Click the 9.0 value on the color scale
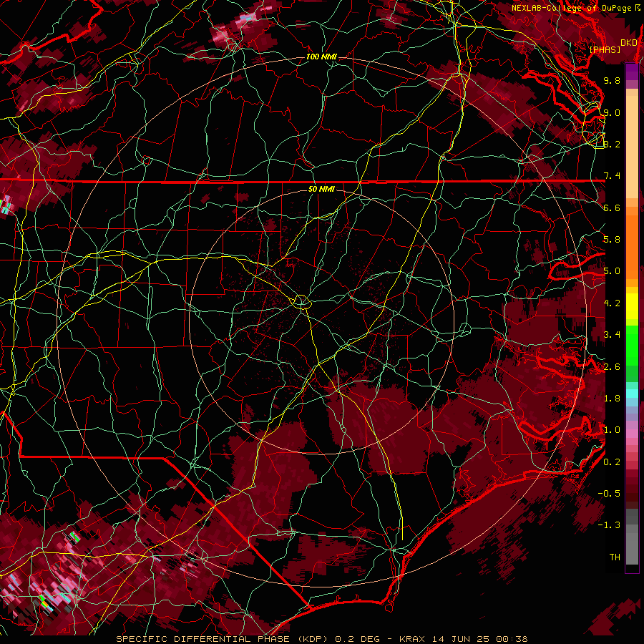Viewport: 644px width, 644px height. click(x=612, y=113)
